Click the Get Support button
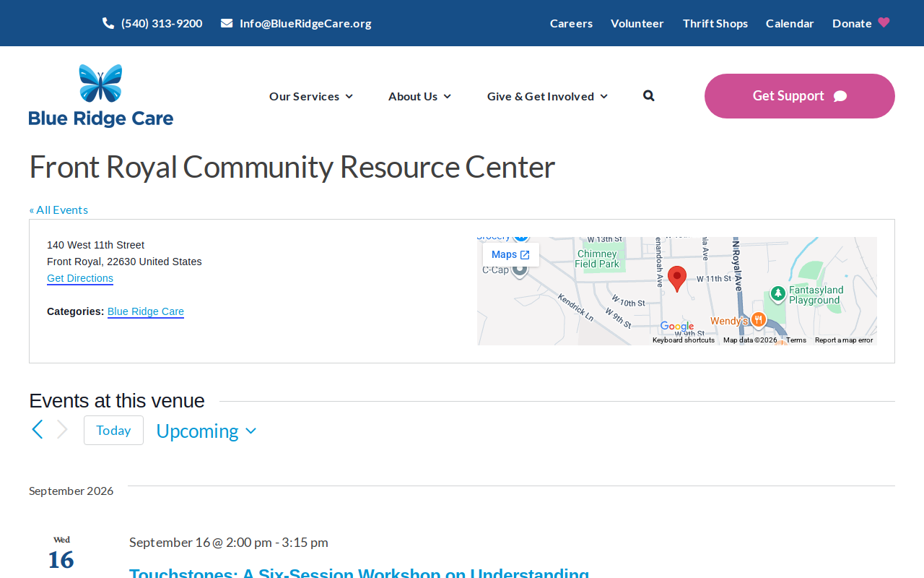Screen dimensions: 924x578 (800, 96)
